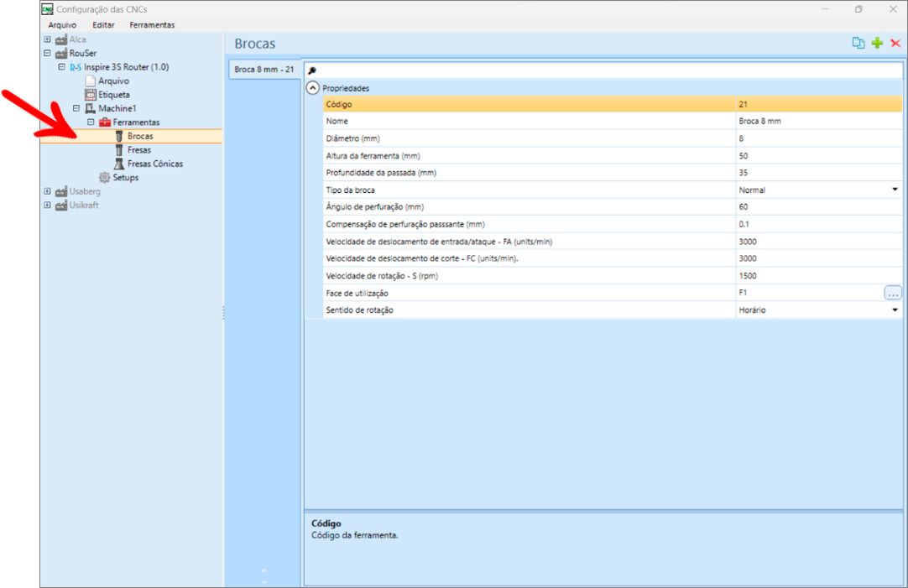This screenshot has width=908, height=588.
Task: Collapse the RouSer tree node
Action: 48,53
